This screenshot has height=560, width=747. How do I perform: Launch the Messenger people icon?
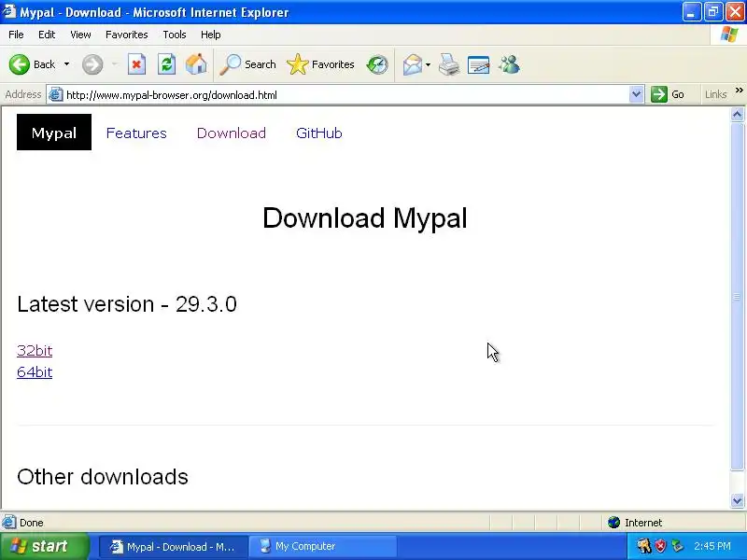(509, 64)
